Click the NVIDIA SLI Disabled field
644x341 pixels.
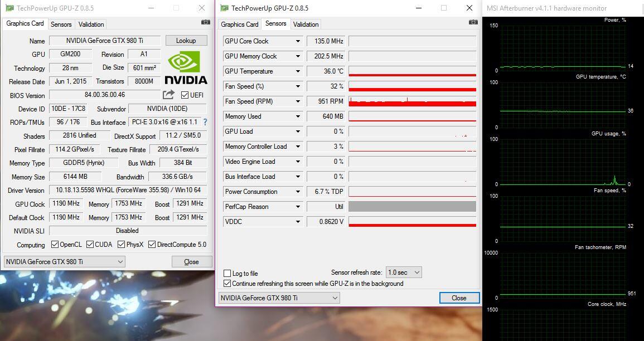click(x=128, y=231)
